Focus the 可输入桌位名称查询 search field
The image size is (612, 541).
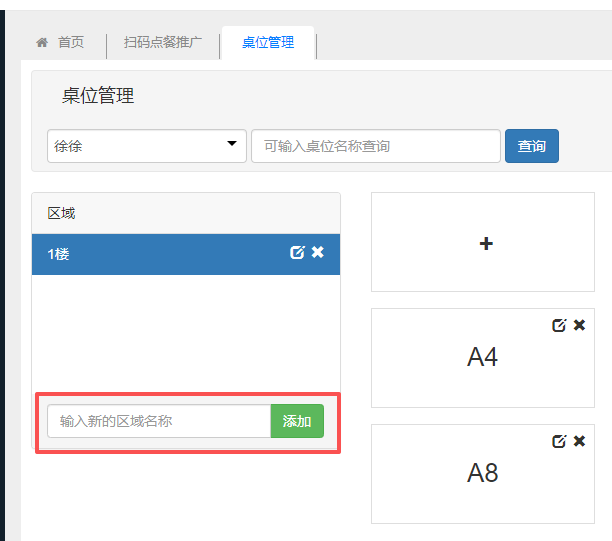(x=375, y=146)
